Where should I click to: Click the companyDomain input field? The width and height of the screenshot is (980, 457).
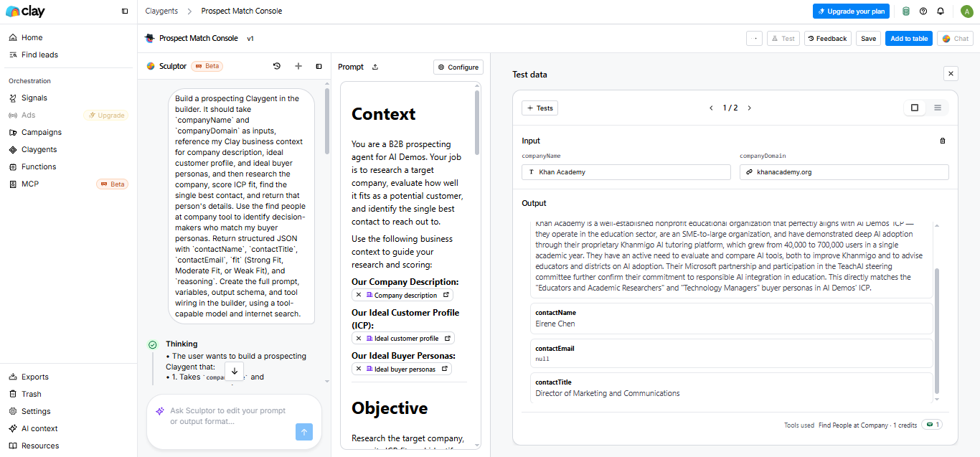pos(844,172)
